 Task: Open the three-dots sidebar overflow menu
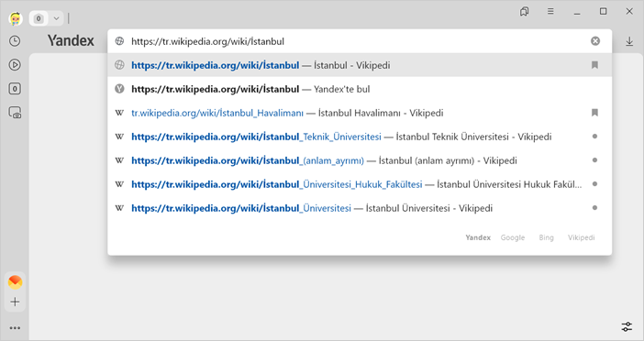pyautogui.click(x=15, y=328)
